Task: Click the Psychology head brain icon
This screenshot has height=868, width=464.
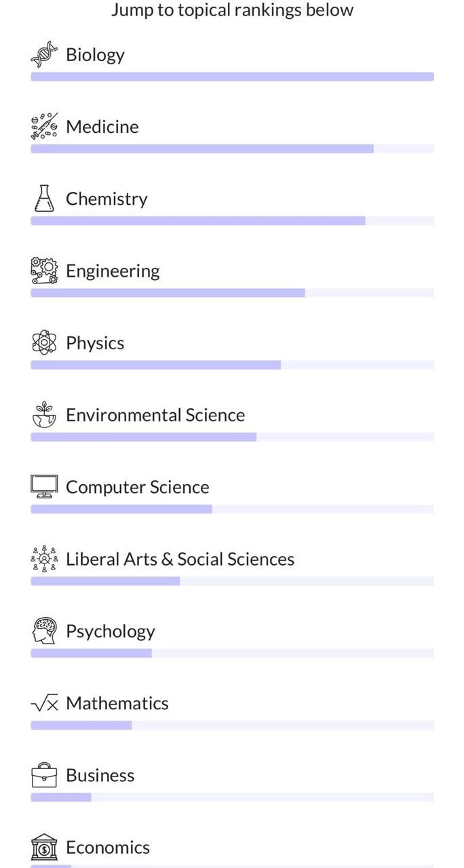Action: point(44,631)
